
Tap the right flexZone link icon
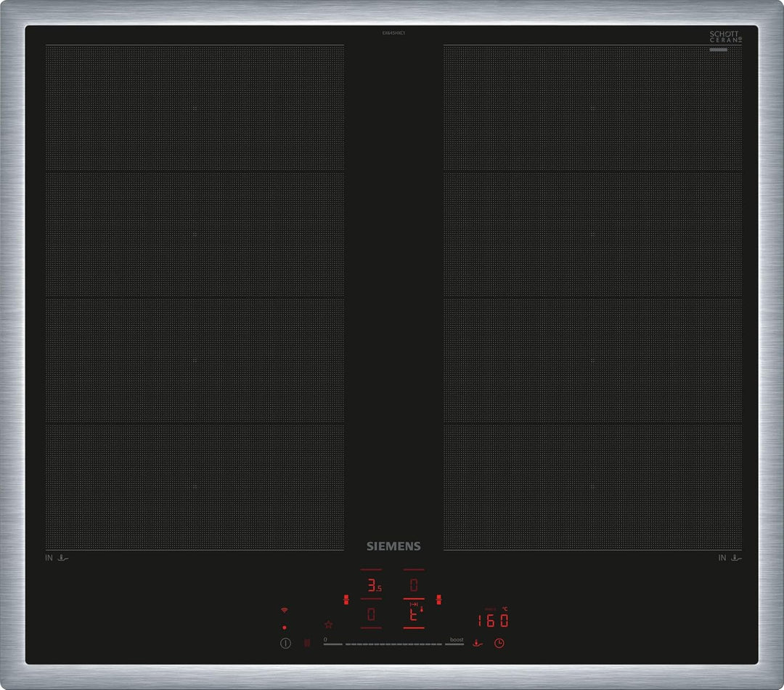(x=439, y=600)
